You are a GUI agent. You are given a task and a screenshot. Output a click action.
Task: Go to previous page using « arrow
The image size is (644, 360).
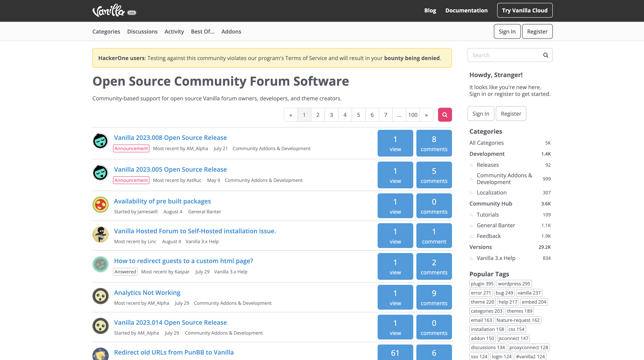point(291,115)
